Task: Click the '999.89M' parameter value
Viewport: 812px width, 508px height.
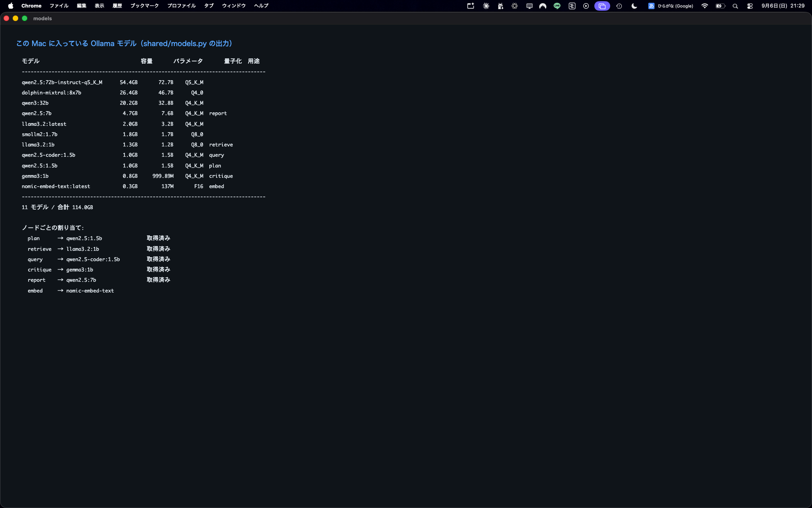Action: (163, 176)
